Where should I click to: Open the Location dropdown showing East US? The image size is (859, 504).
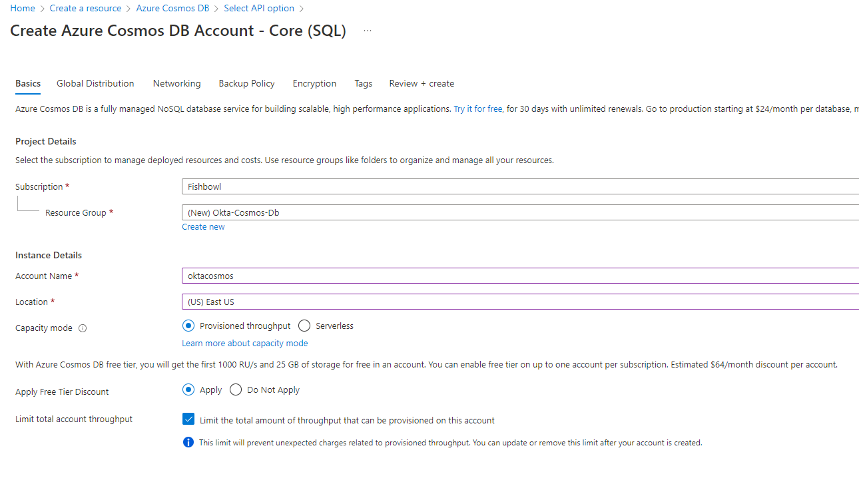pyautogui.click(x=519, y=302)
